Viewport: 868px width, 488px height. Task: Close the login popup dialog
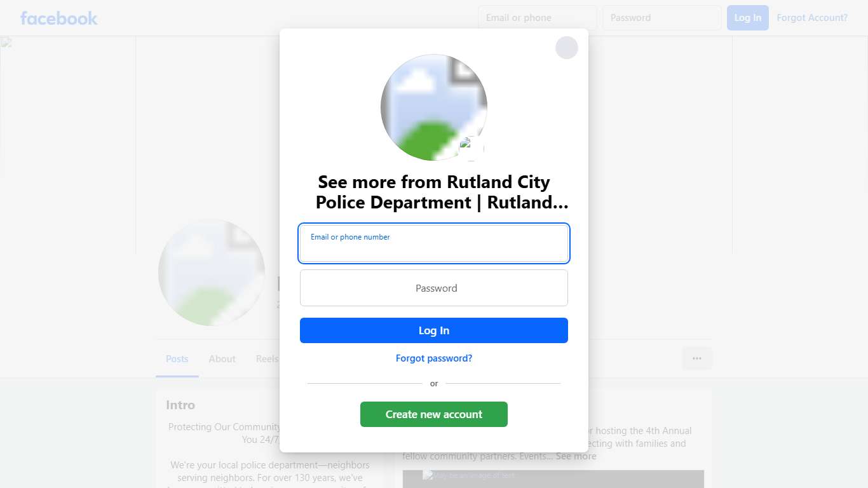pyautogui.click(x=566, y=48)
